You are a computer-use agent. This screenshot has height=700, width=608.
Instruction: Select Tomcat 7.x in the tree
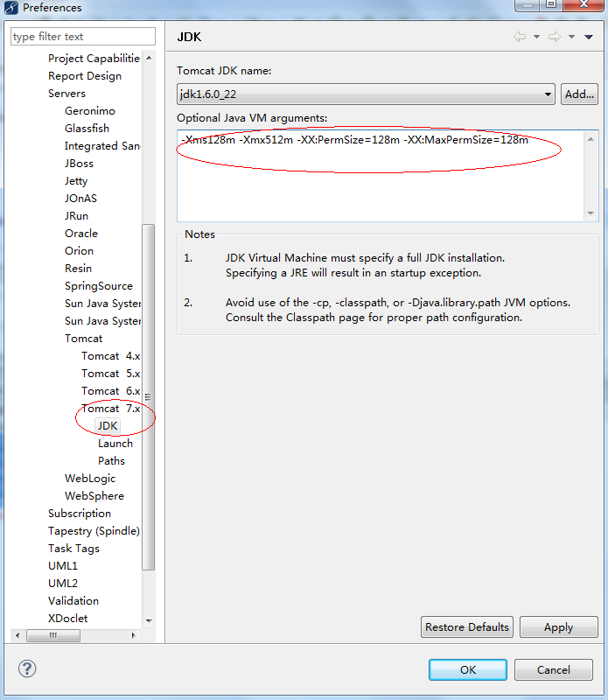pyautogui.click(x=111, y=408)
